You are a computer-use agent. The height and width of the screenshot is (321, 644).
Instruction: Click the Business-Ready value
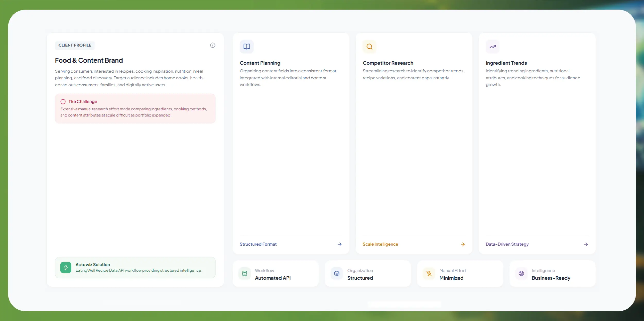[551, 278]
